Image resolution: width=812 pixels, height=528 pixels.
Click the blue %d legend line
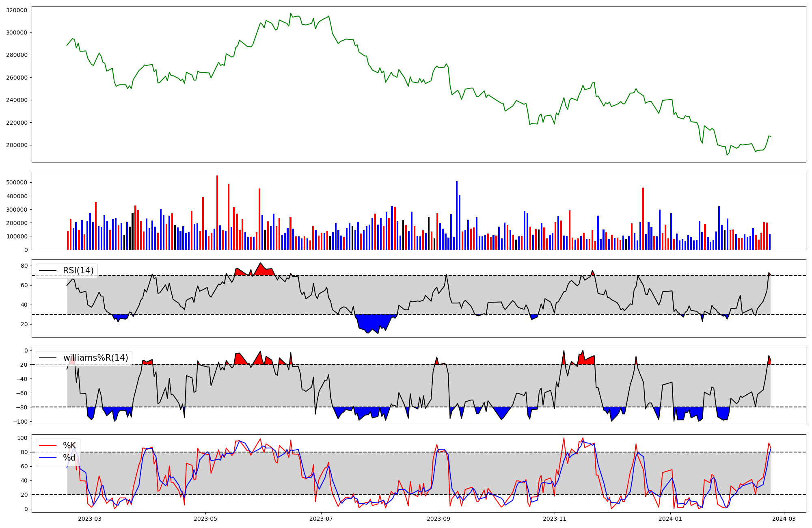[x=48, y=458]
